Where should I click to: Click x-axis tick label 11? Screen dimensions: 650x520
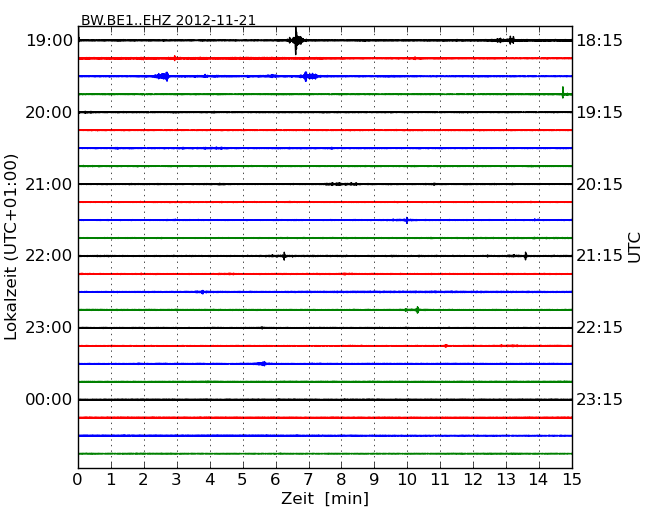point(440,479)
